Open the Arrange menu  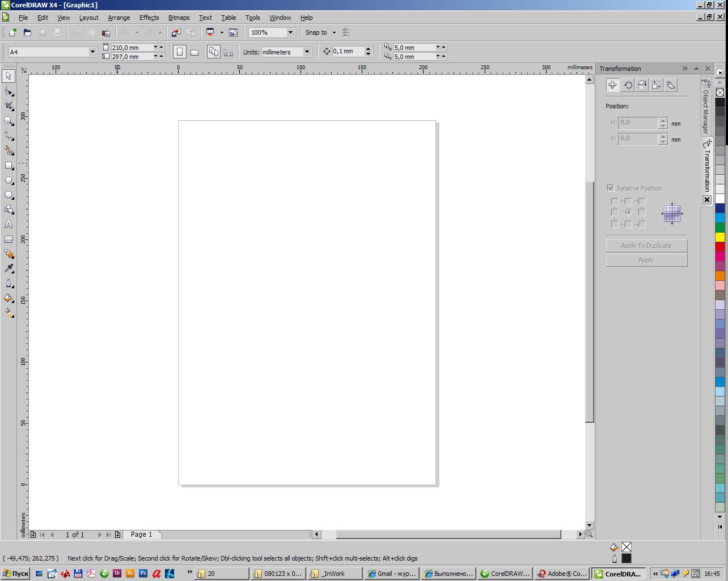[x=119, y=18]
